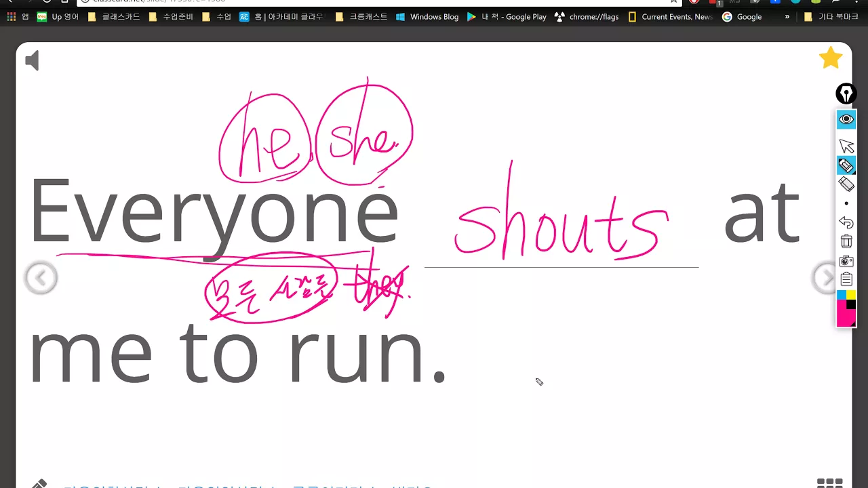Image resolution: width=868 pixels, height=488 pixels.
Task: Open the 수업준비 bookmark folder
Action: pyautogui.click(x=170, y=17)
